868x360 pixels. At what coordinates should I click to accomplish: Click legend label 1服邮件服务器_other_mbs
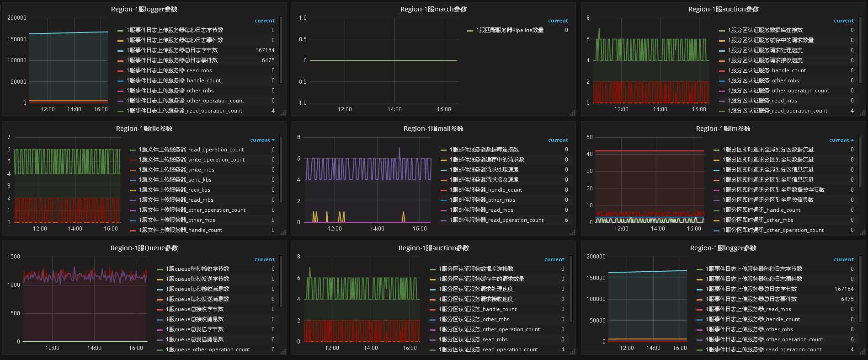click(482, 200)
